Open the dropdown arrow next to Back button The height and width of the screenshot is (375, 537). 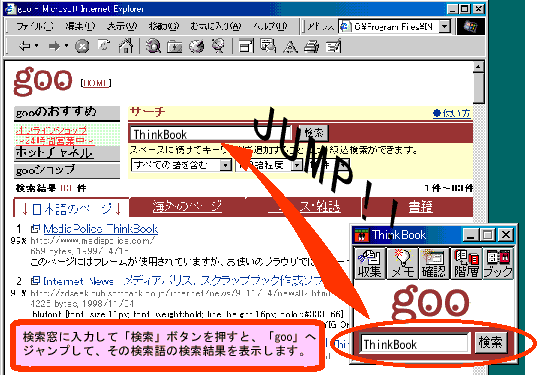36,46
